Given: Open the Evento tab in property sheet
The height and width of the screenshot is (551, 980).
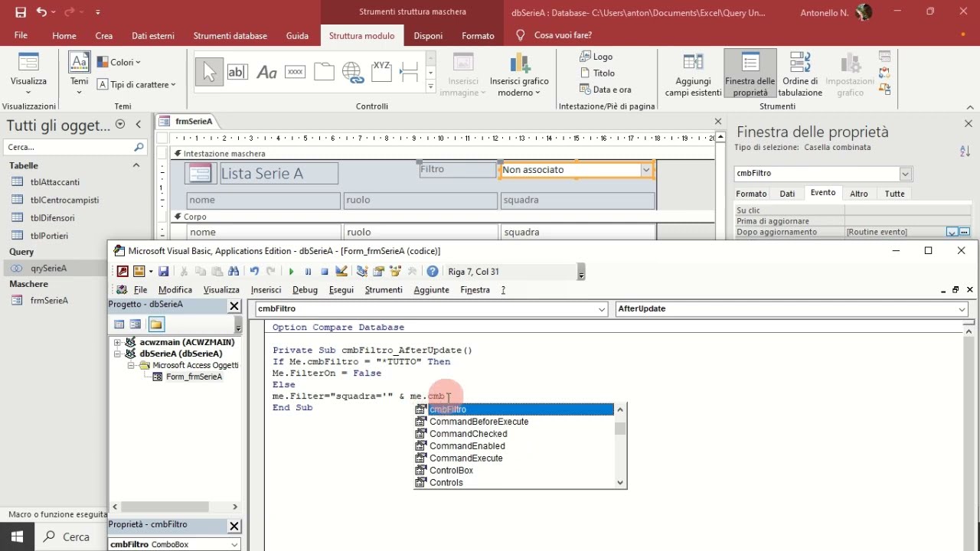Looking at the screenshot, I should tap(823, 193).
